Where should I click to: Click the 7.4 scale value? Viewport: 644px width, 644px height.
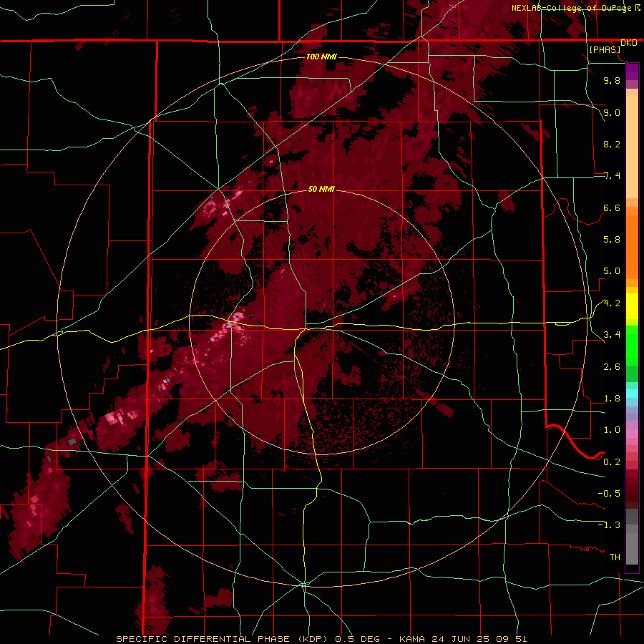(612, 176)
